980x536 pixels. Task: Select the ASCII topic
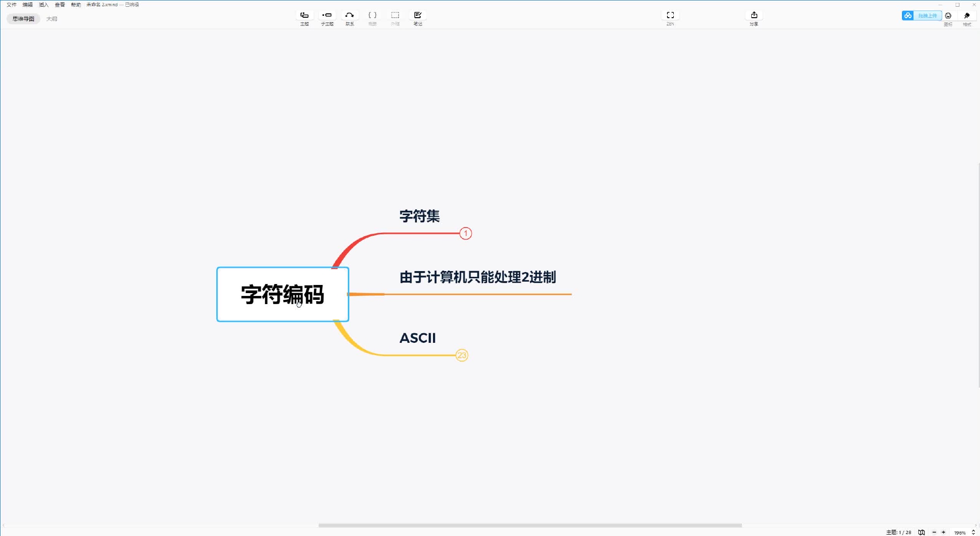coord(418,338)
